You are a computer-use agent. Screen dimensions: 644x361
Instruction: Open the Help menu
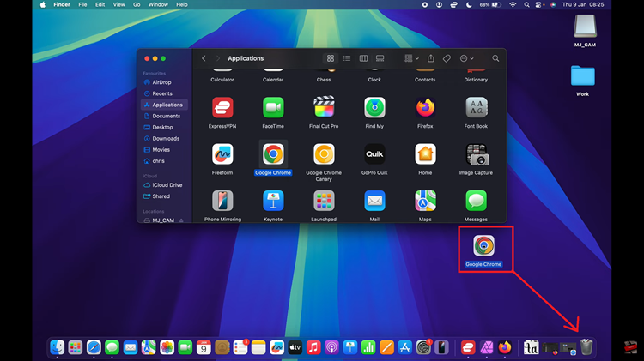182,4
